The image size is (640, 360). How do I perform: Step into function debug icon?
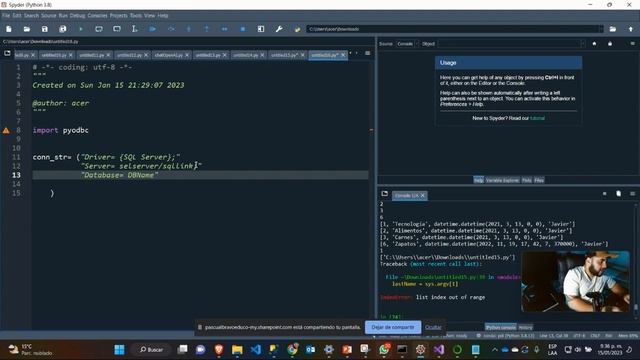pyautogui.click(x=189, y=29)
